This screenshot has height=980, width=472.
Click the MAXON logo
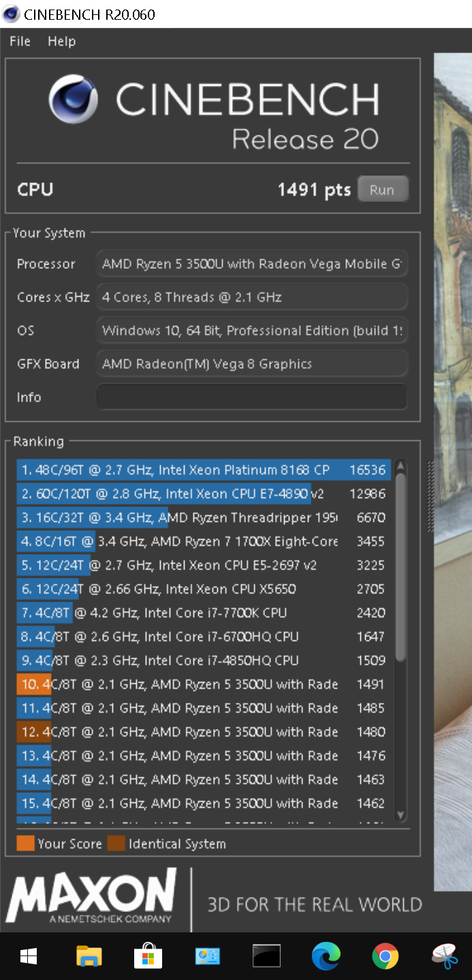point(91,896)
